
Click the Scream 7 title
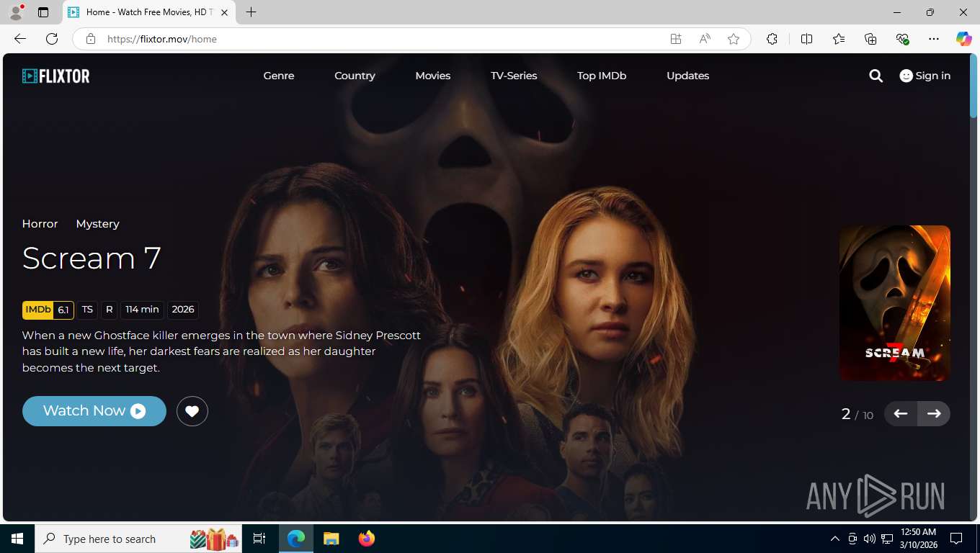[x=92, y=258]
